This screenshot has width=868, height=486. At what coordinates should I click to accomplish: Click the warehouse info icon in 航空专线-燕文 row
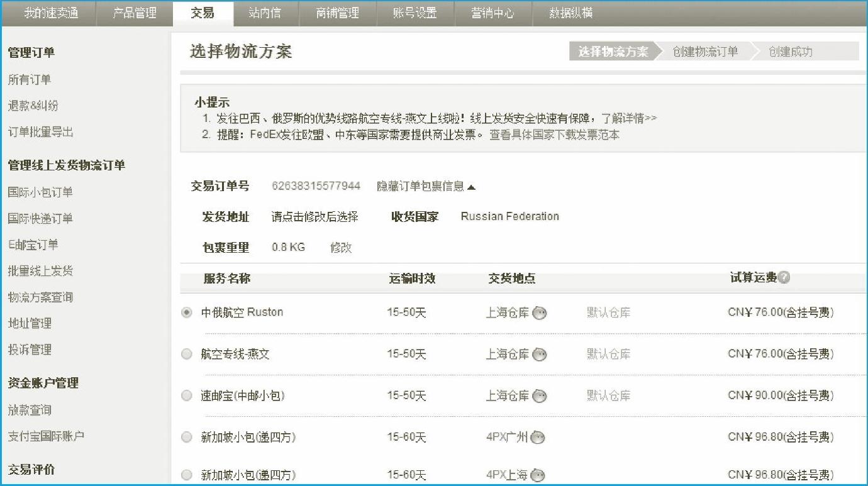coord(540,355)
